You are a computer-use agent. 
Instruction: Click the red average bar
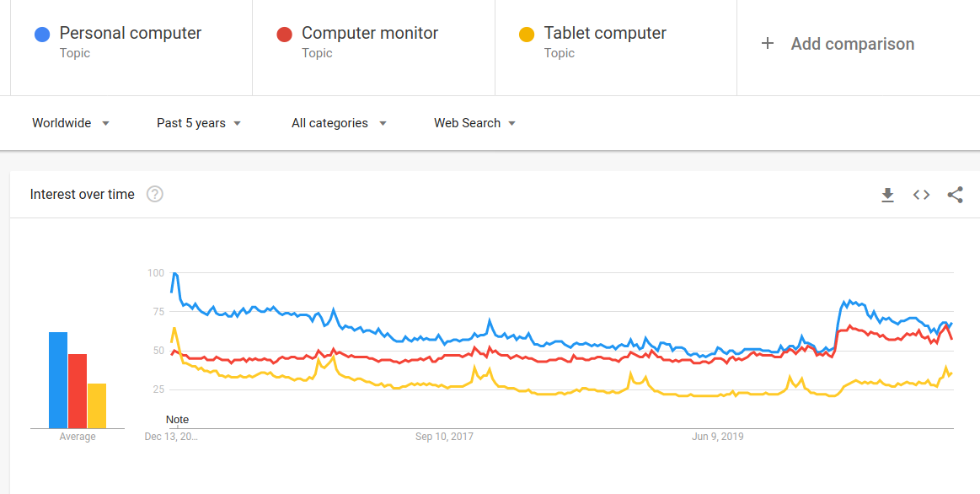pyautogui.click(x=78, y=390)
